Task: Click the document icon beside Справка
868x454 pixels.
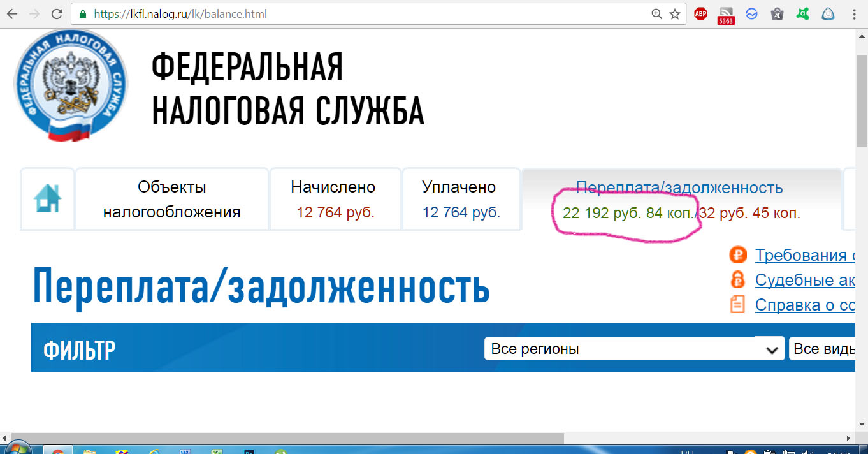Action: pyautogui.click(x=737, y=304)
